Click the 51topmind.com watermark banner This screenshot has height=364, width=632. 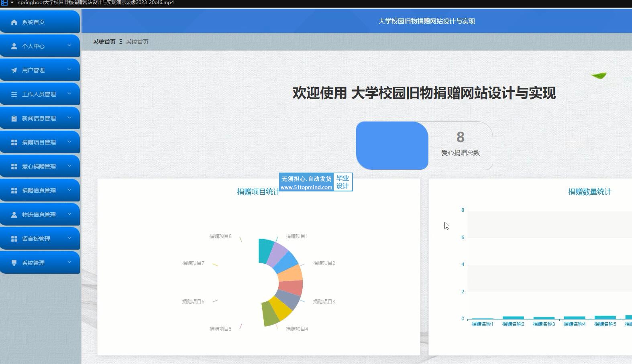[316, 182]
